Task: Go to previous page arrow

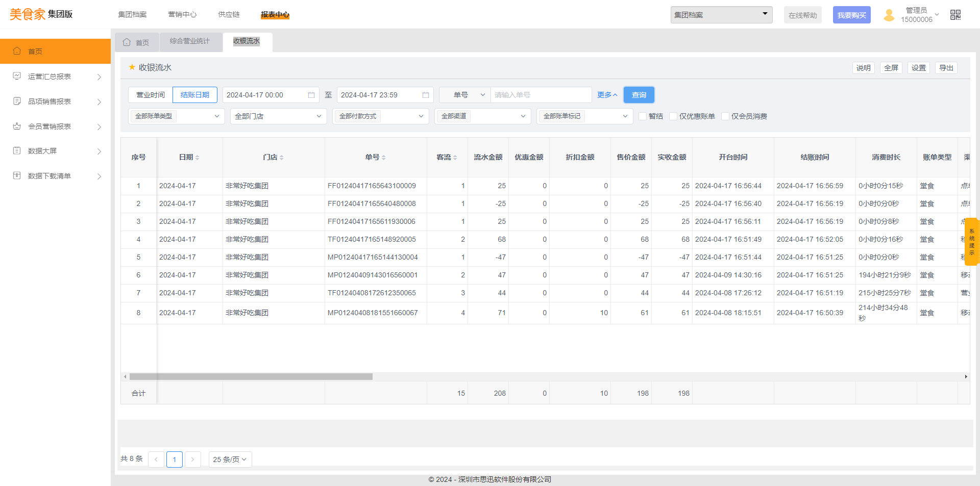Action: 156,459
